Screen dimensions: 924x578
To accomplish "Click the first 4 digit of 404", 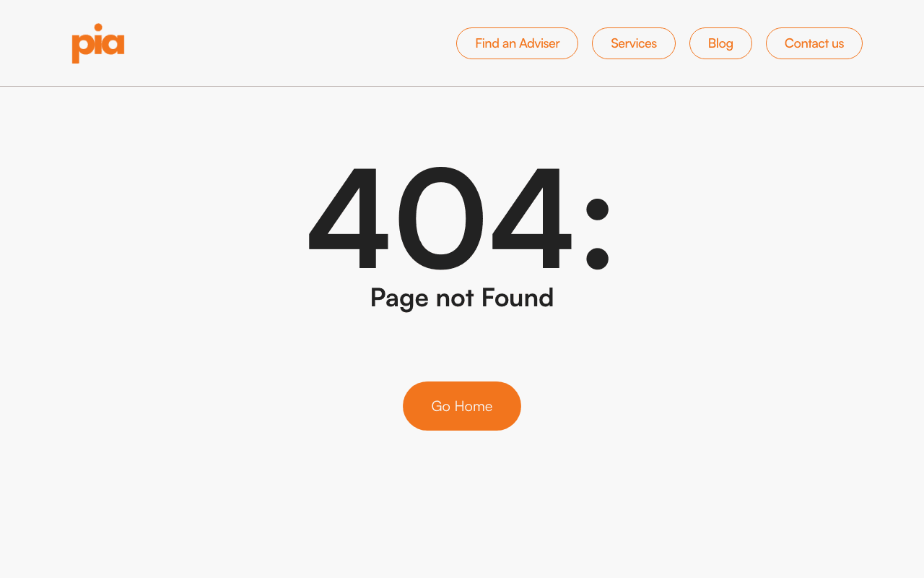I will click(349, 218).
